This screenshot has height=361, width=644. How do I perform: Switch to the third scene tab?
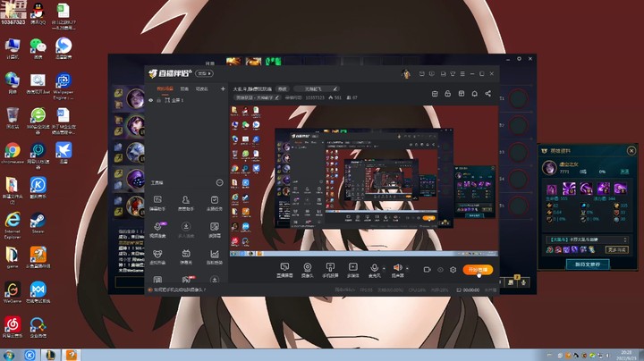click(201, 88)
